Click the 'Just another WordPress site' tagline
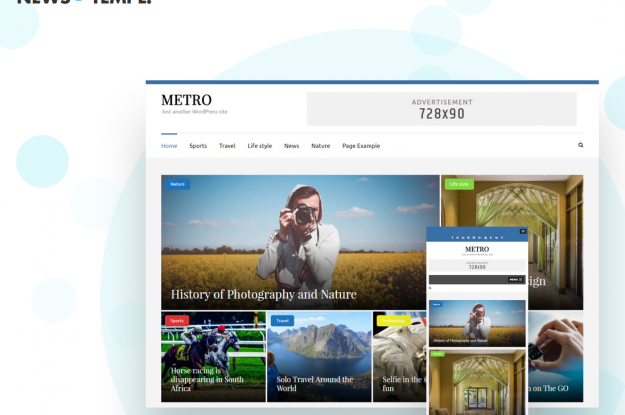The width and height of the screenshot is (625, 415). (x=194, y=112)
